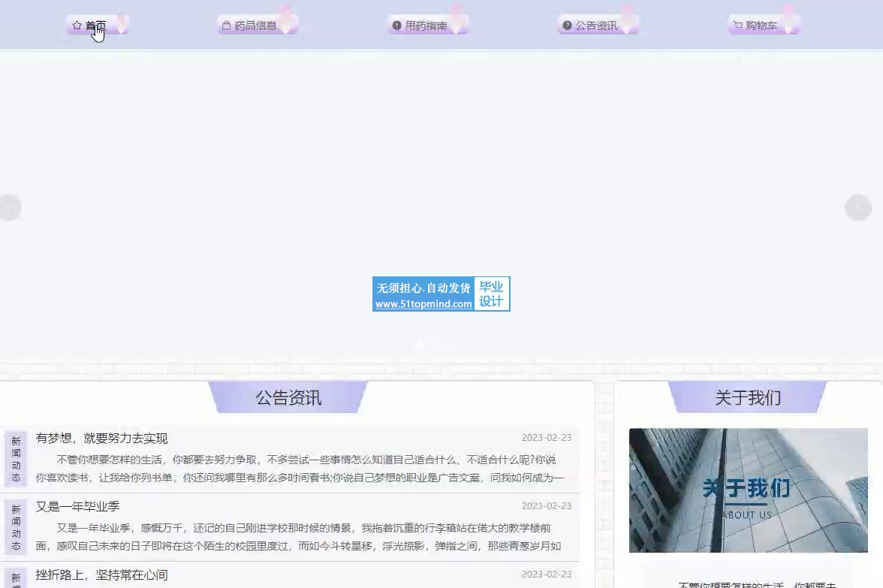Open the 药品信息 menu item
Viewport: 883px width, 588px height.
[257, 26]
